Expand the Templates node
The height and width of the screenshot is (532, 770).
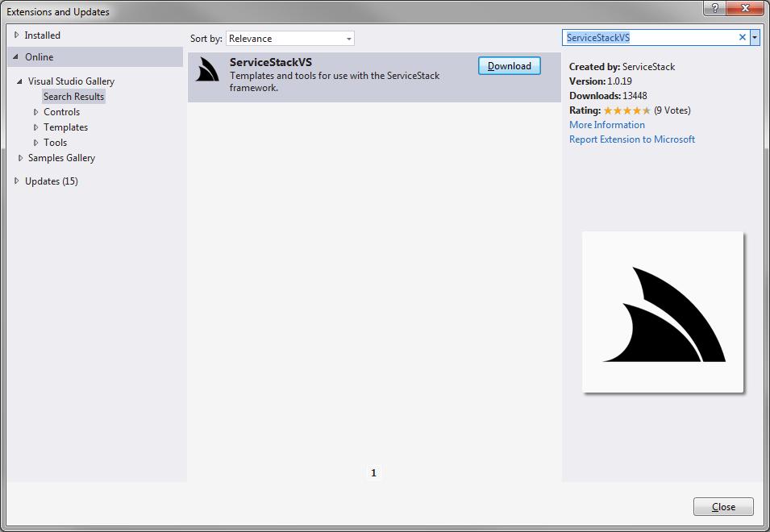[x=35, y=127]
